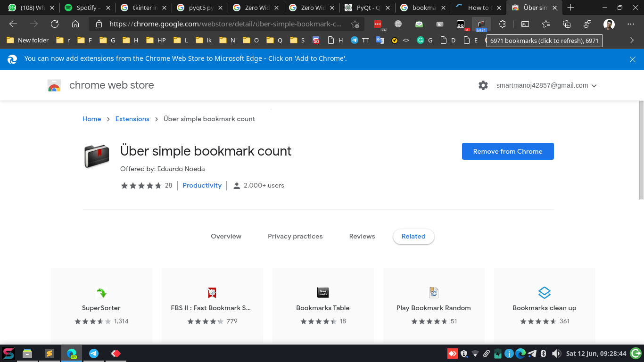Switch to the Reviews tab
Viewport: 644px width, 362px height.
coord(362,236)
